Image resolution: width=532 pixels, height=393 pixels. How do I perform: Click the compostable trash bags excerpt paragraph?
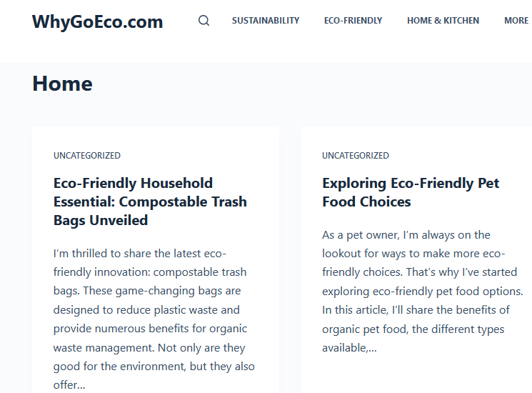(154, 319)
